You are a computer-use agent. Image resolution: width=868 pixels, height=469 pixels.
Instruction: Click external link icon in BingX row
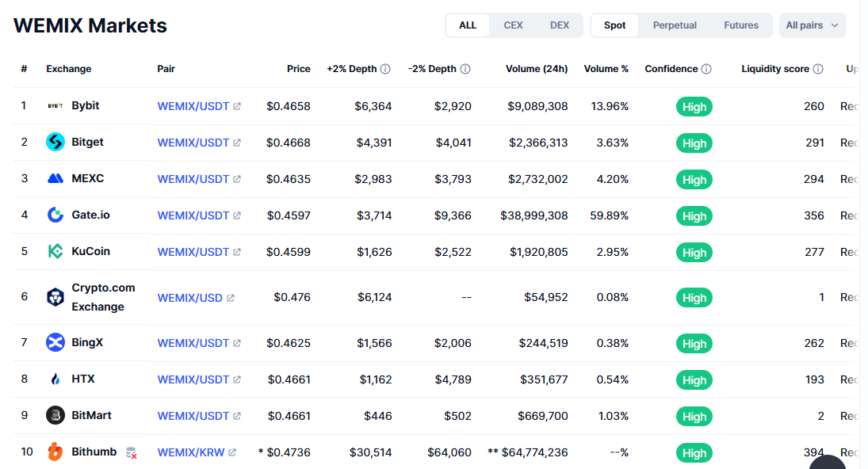pyautogui.click(x=237, y=344)
